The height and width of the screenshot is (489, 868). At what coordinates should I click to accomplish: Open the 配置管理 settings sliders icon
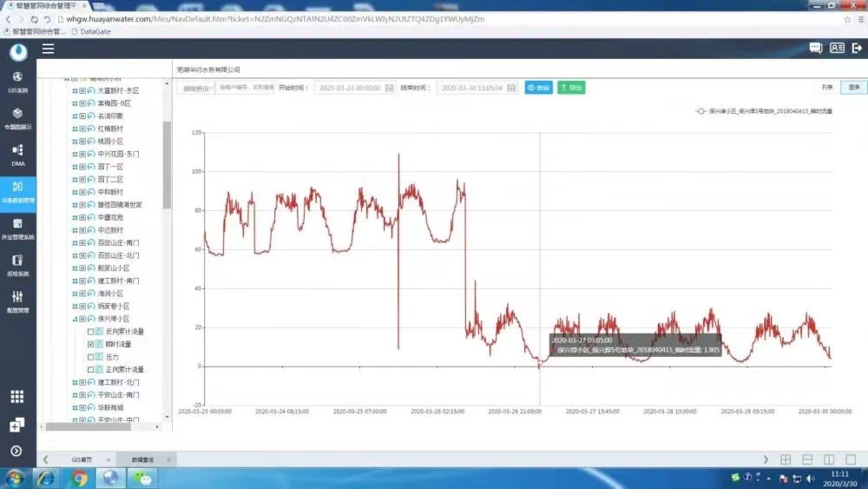(x=17, y=301)
